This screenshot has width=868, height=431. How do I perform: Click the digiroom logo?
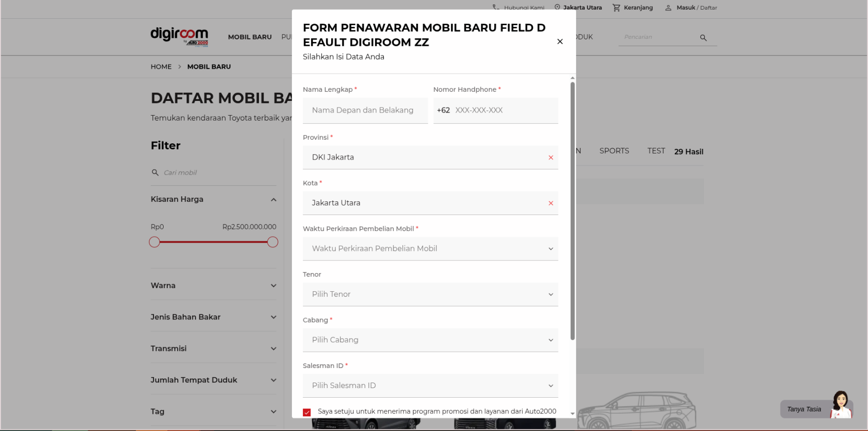tap(179, 37)
